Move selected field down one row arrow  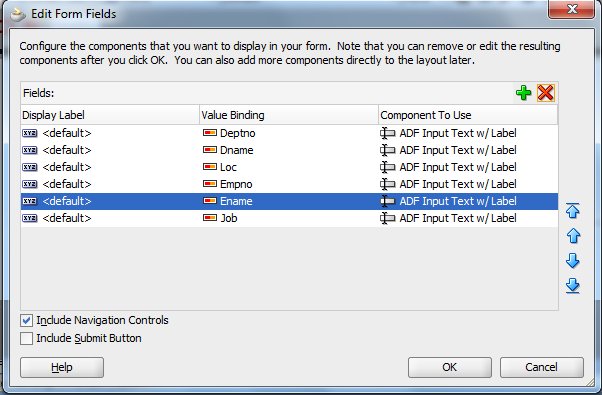coord(572,261)
